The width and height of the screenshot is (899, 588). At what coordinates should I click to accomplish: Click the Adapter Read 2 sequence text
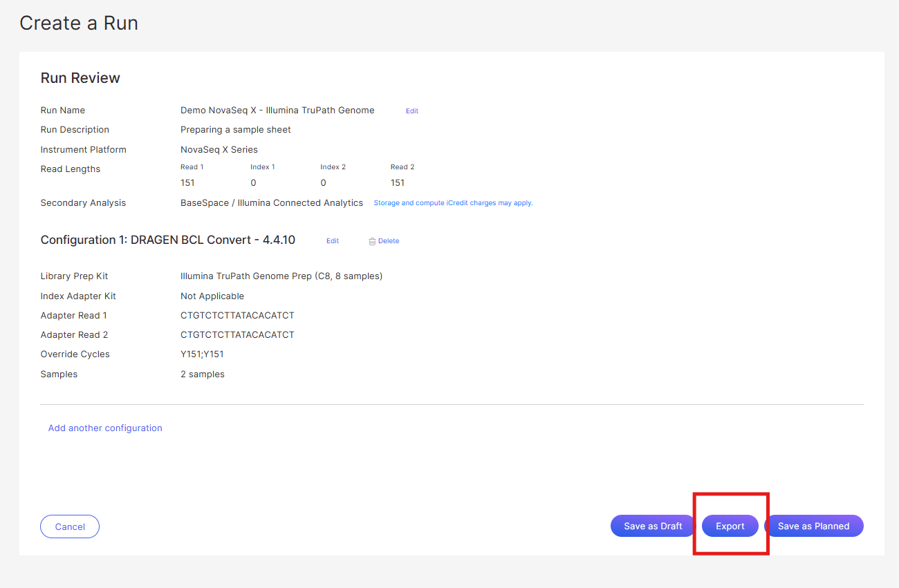[x=237, y=334]
